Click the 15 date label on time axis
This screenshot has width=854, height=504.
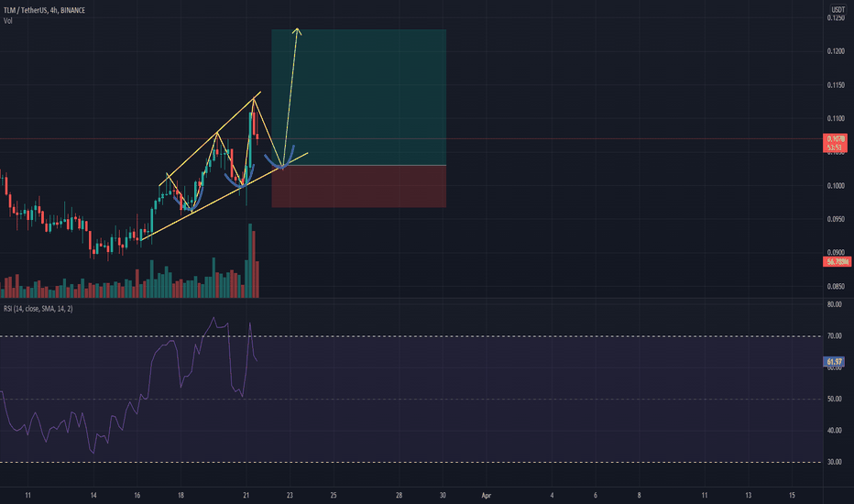tap(792, 495)
